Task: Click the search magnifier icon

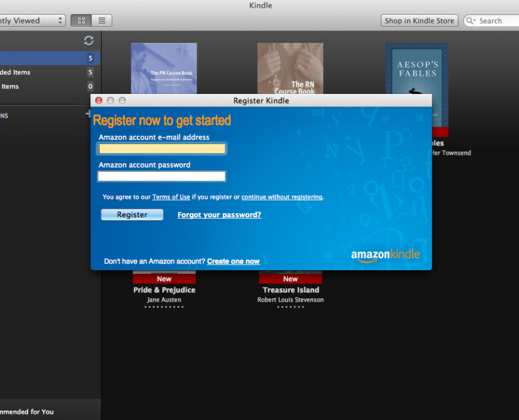Action: tap(471, 21)
